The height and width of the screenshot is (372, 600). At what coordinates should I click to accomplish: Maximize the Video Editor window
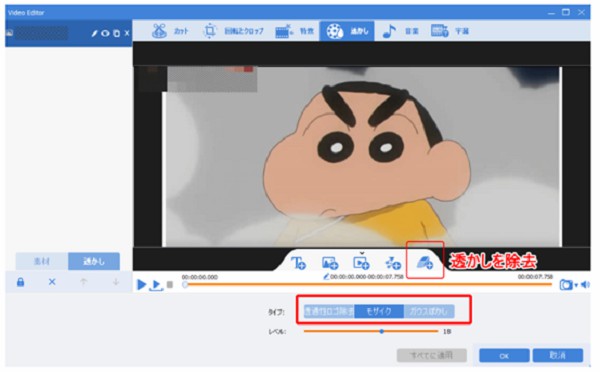click(x=566, y=12)
